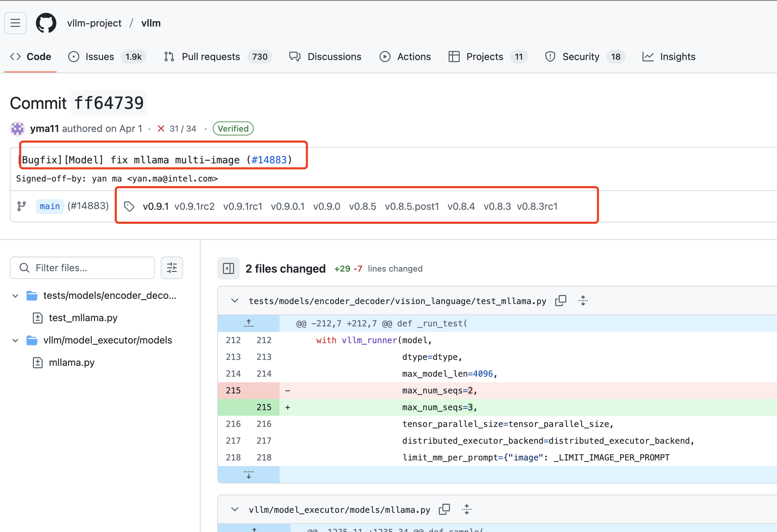The height and width of the screenshot is (532, 777).
Task: Open the v0.8.5 tag
Action: [363, 206]
